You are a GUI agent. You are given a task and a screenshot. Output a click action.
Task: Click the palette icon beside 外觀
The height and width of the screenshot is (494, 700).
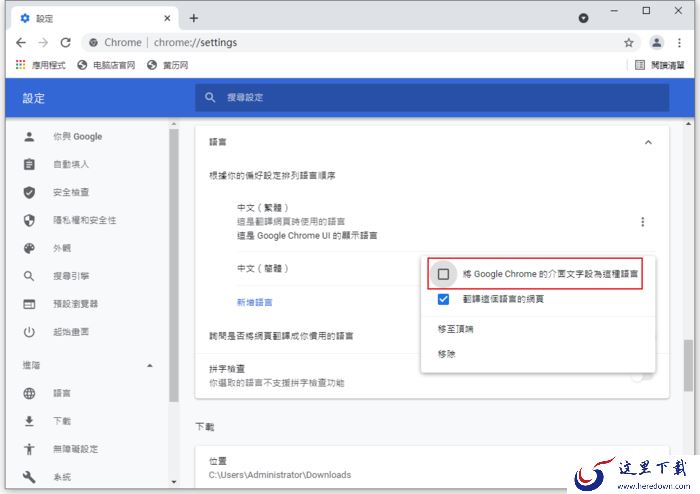(x=29, y=248)
